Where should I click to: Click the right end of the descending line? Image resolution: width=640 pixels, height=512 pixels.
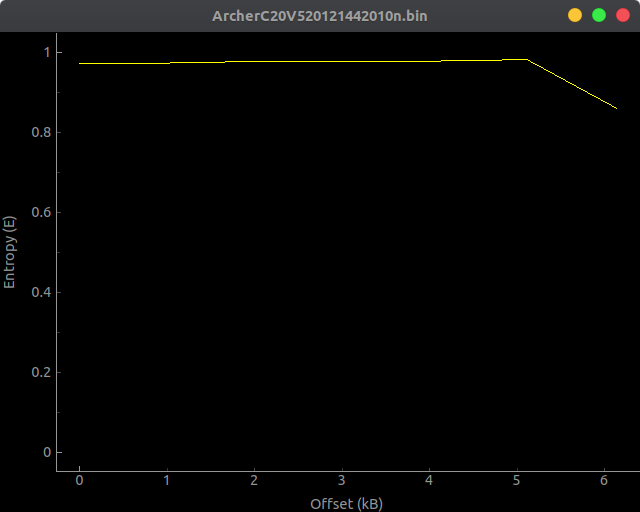pyautogui.click(x=616, y=108)
